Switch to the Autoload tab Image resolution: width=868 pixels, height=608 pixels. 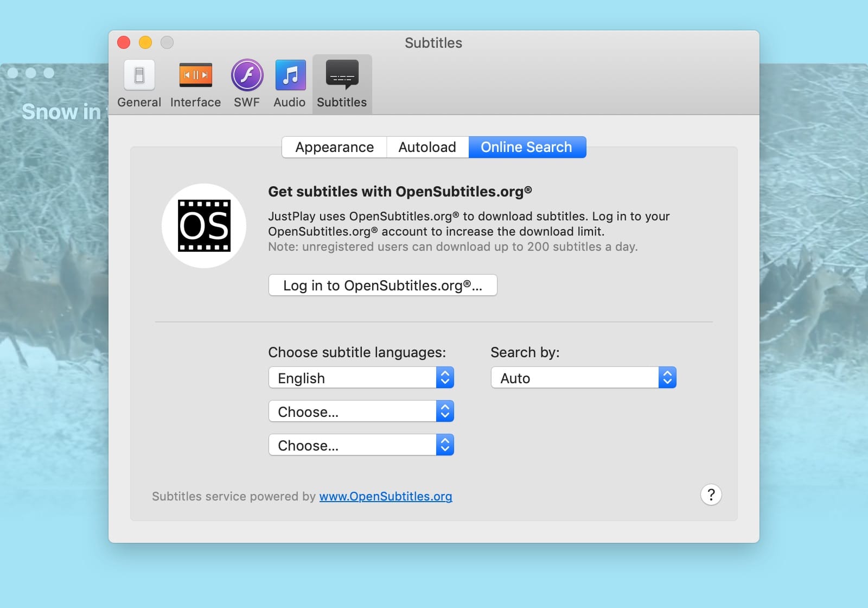(x=427, y=147)
